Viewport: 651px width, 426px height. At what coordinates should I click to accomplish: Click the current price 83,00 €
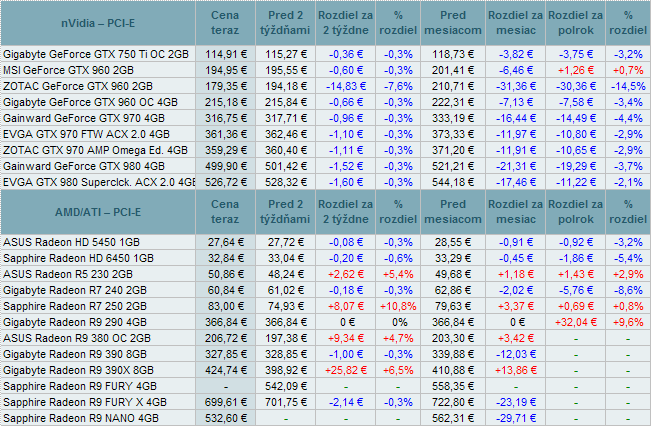pyautogui.click(x=225, y=306)
